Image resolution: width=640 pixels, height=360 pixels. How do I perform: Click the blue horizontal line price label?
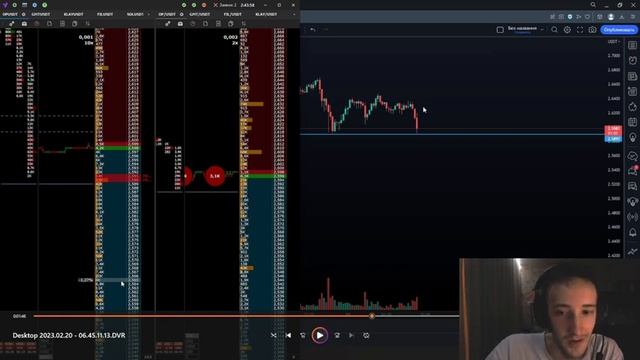(613, 139)
